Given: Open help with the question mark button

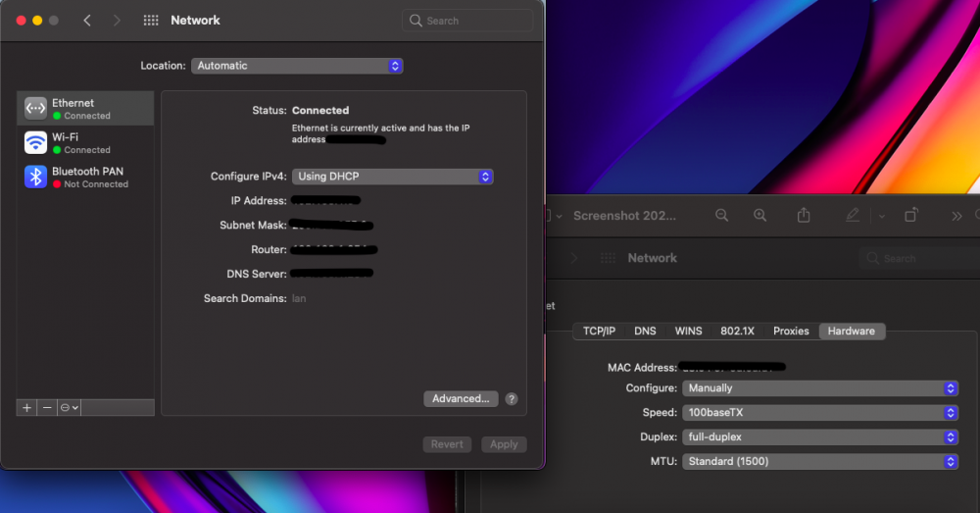Looking at the screenshot, I should coord(512,399).
